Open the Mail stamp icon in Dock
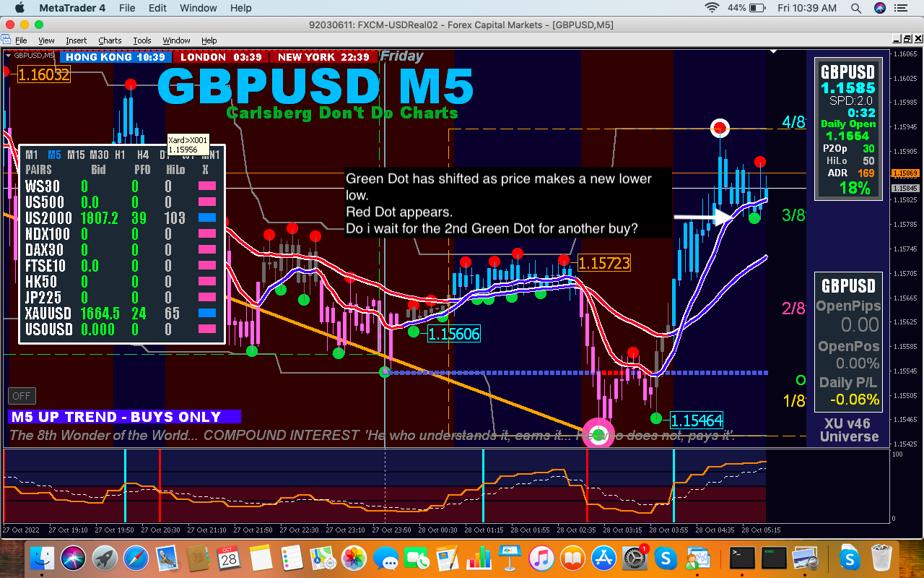Screen dimensions: 924x578 (x=167, y=558)
